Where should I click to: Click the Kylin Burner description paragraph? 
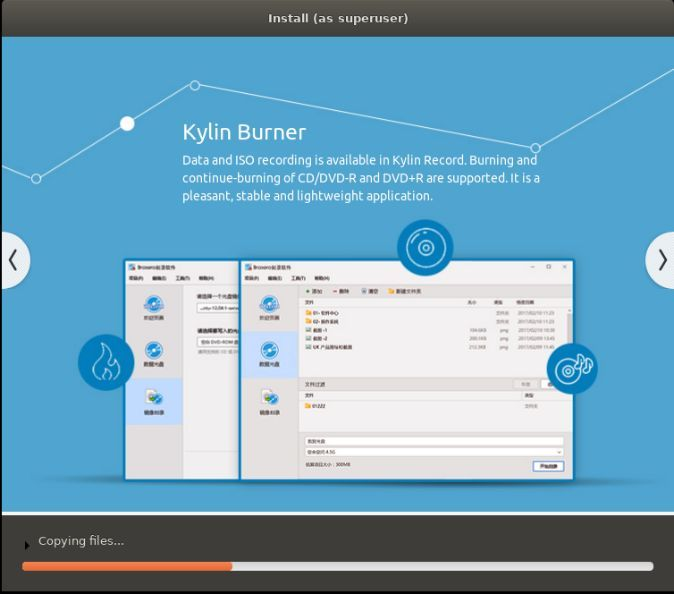(x=361, y=178)
